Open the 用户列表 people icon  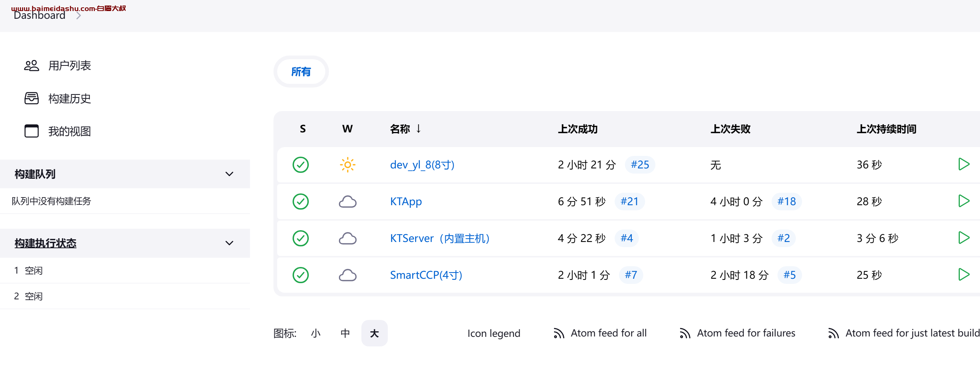(32, 65)
